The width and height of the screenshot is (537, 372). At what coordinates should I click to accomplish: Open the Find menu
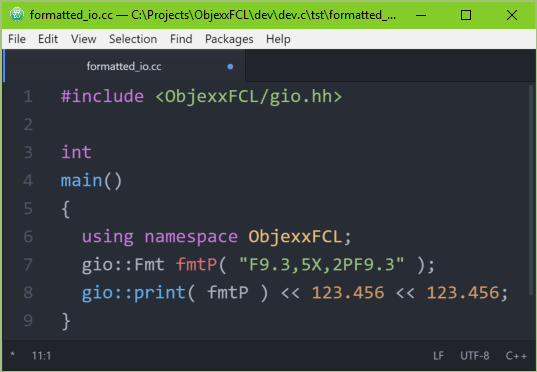click(x=181, y=39)
